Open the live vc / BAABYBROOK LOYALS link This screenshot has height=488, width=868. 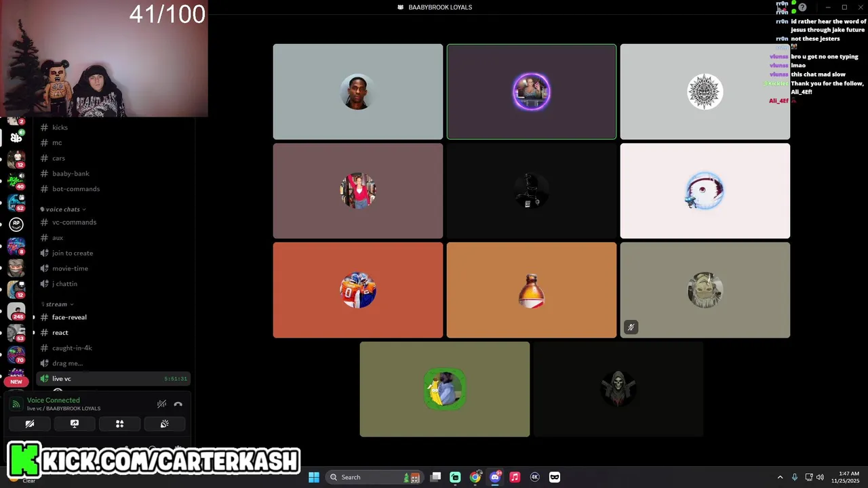(64, 409)
